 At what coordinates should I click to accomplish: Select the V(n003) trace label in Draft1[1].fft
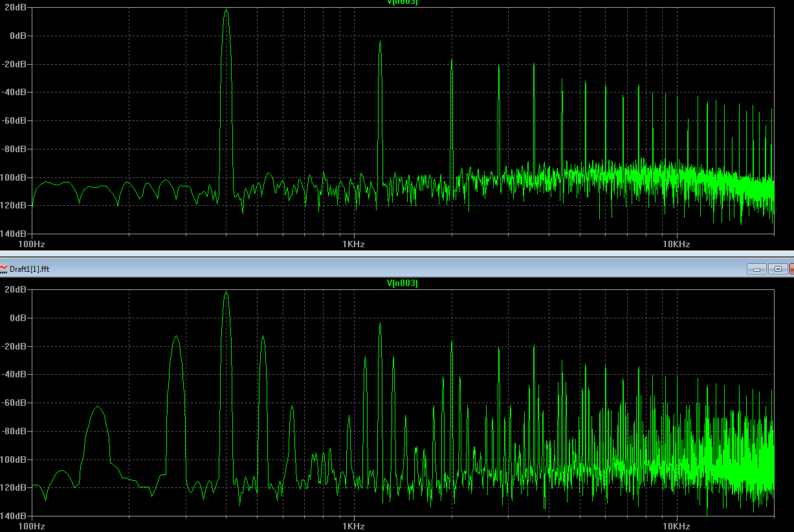(402, 283)
